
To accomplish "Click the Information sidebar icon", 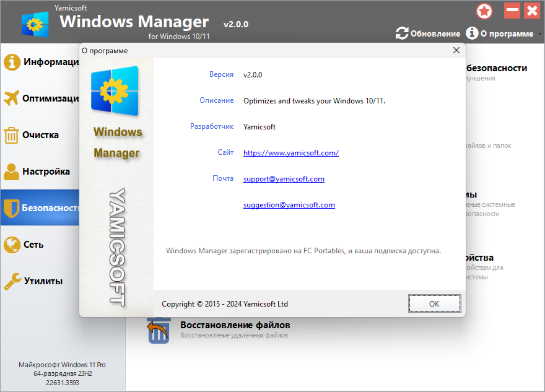I will pyautogui.click(x=12, y=62).
